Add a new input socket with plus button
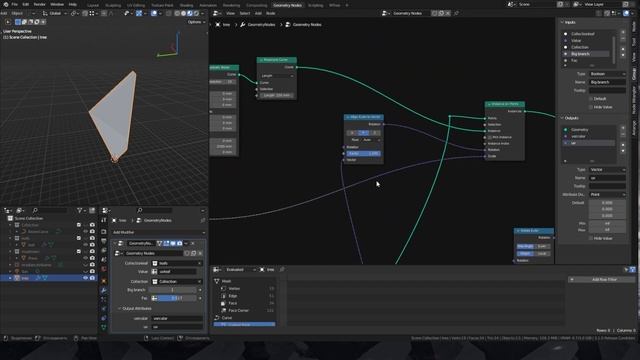The image size is (640, 360). click(623, 32)
